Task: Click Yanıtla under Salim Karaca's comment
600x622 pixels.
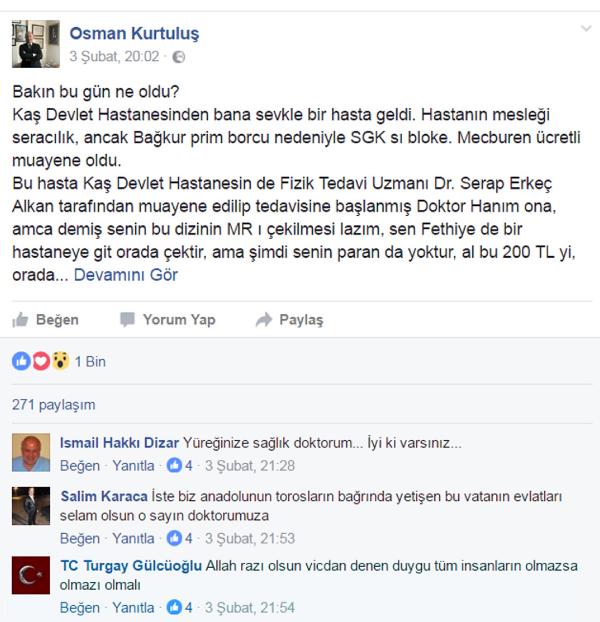Action: click(133, 538)
